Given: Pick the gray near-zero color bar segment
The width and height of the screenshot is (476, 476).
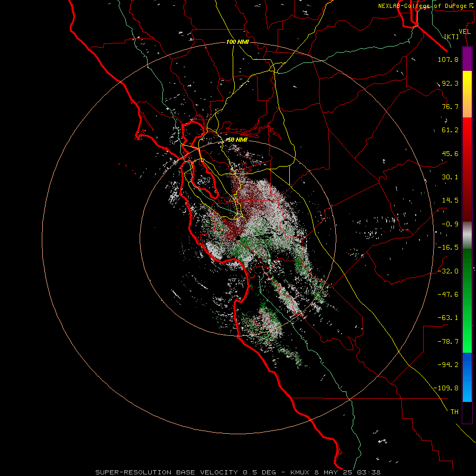Looking at the screenshot, I should pyautogui.click(x=467, y=235).
